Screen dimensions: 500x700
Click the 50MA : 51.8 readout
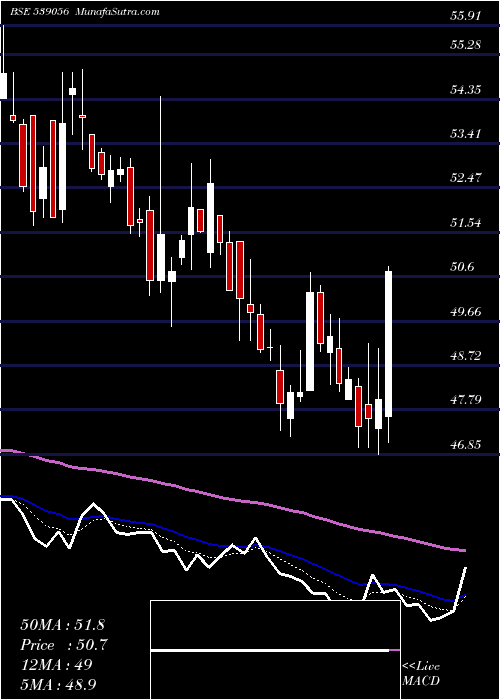(62, 625)
